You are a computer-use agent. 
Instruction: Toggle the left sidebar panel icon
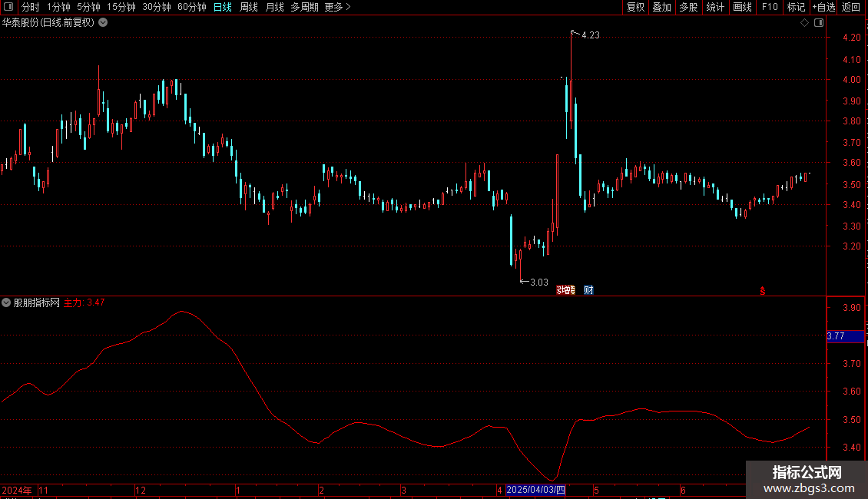click(x=8, y=7)
